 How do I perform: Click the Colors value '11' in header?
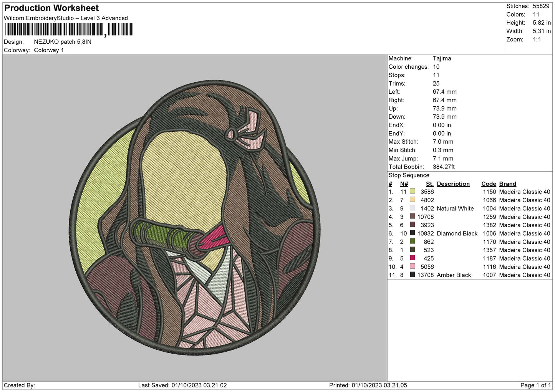(536, 15)
